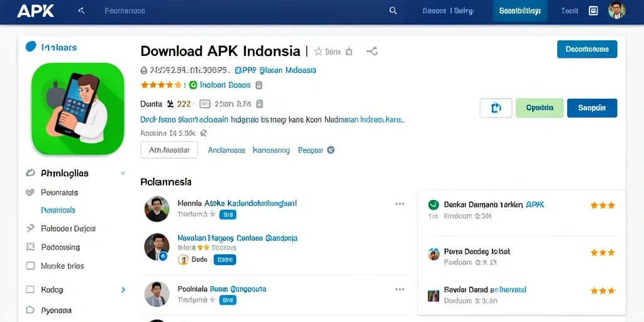Toggle the 'Menike brles' checkbox
The width and height of the screenshot is (644, 322).
[30, 266]
